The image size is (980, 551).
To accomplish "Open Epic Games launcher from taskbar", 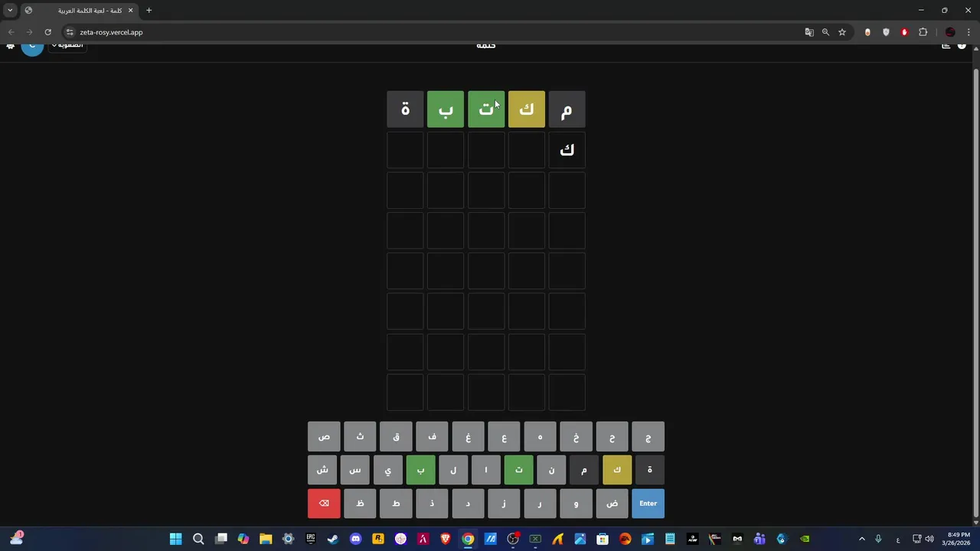I will pos(310,539).
